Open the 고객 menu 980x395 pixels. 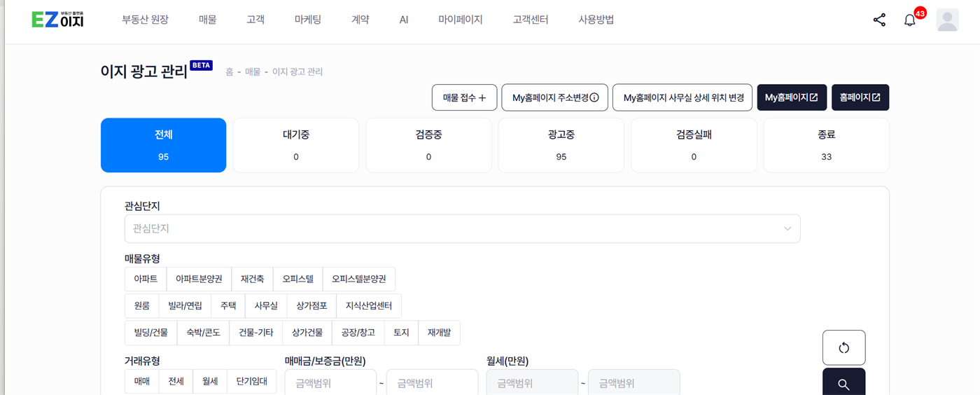point(255,20)
